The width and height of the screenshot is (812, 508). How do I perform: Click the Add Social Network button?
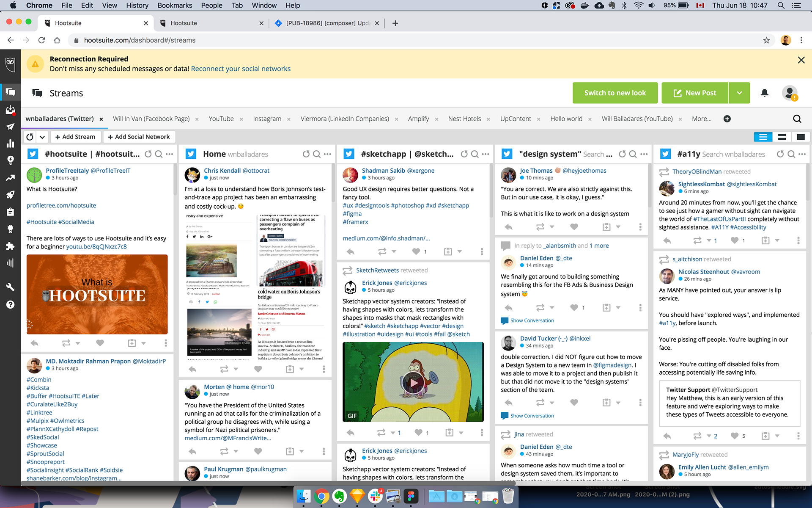pos(139,137)
